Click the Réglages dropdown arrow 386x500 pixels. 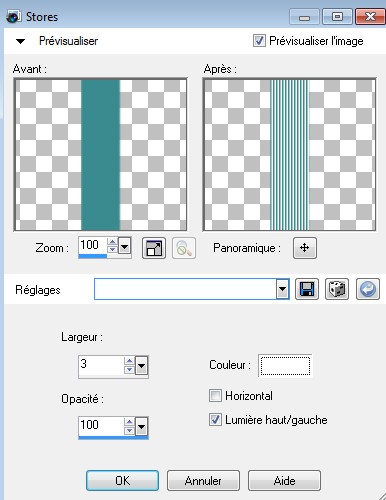(282, 289)
